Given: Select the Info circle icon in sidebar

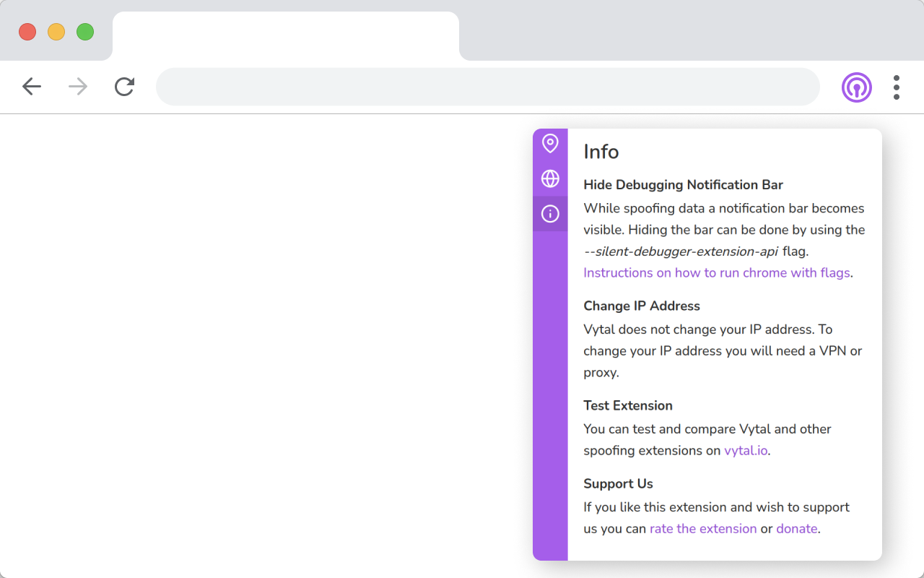Looking at the screenshot, I should click(x=550, y=214).
